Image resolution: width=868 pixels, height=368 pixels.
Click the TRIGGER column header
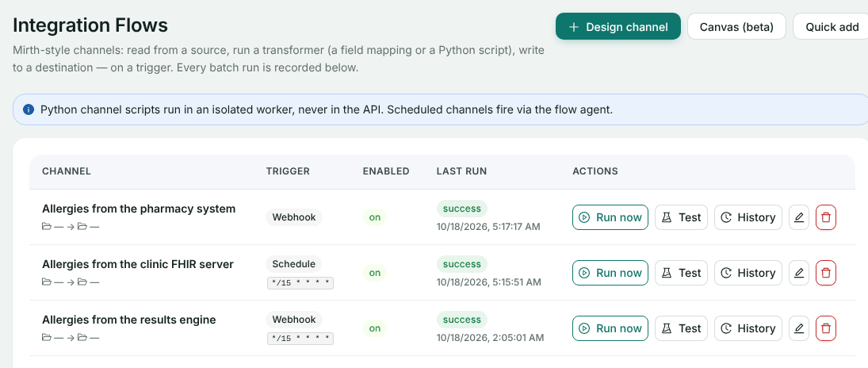point(288,171)
